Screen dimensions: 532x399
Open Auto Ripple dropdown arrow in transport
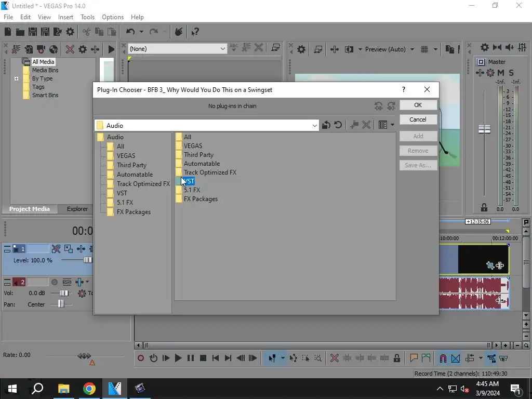(481, 358)
